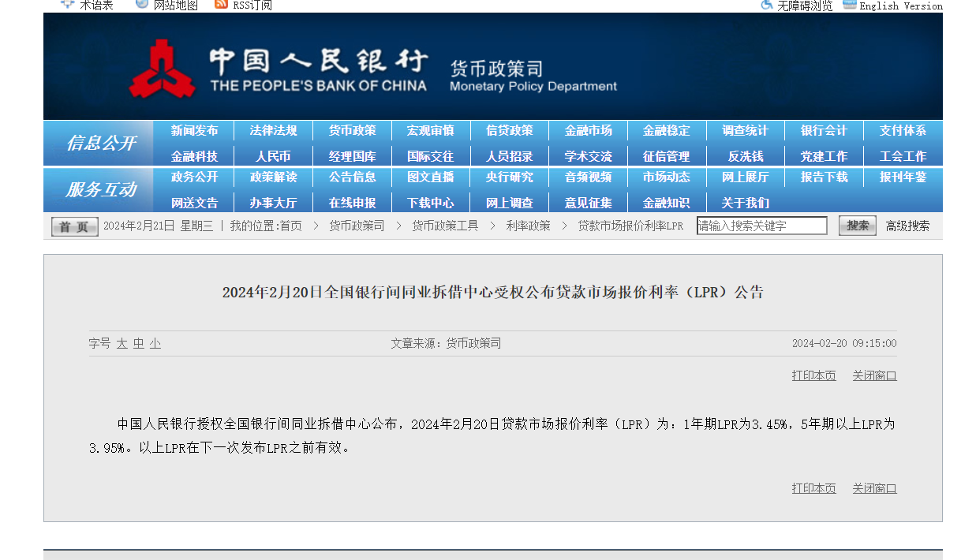
Task: Open the 意见征集 menu
Action: tap(589, 203)
